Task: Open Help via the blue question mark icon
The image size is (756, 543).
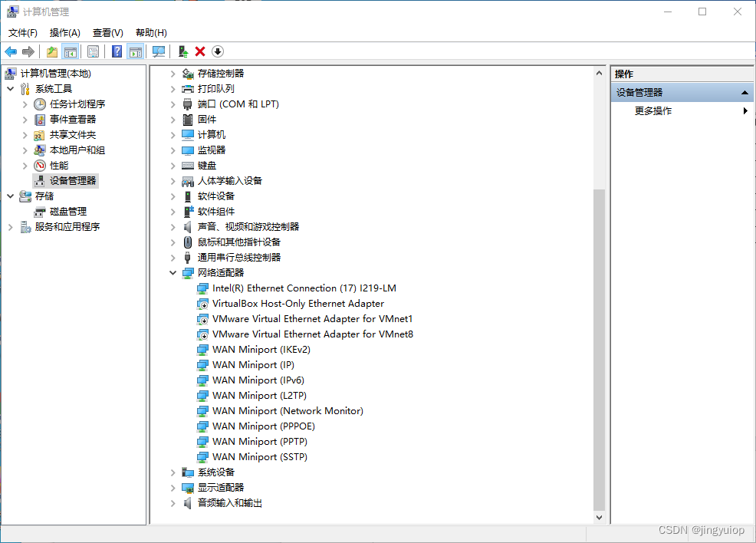Action: 117,51
